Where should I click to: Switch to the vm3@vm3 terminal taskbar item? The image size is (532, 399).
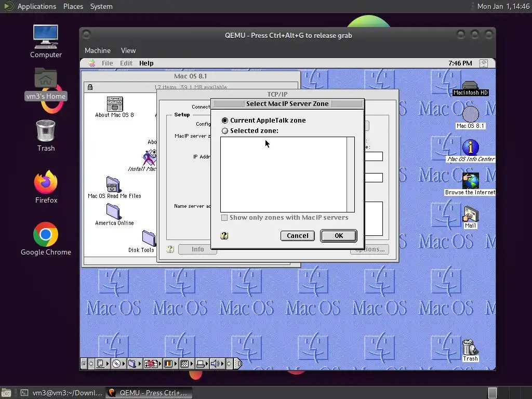[x=61, y=393]
